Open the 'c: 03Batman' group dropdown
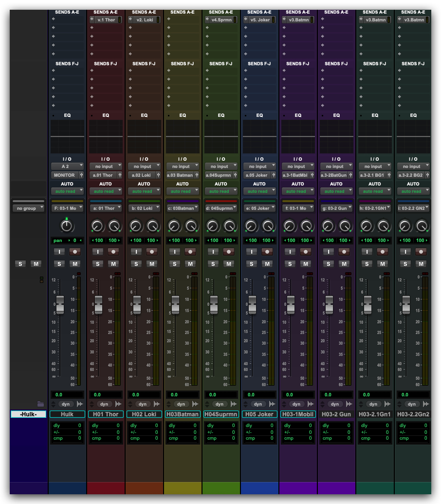This screenshot has width=441, height=504. pos(182,208)
